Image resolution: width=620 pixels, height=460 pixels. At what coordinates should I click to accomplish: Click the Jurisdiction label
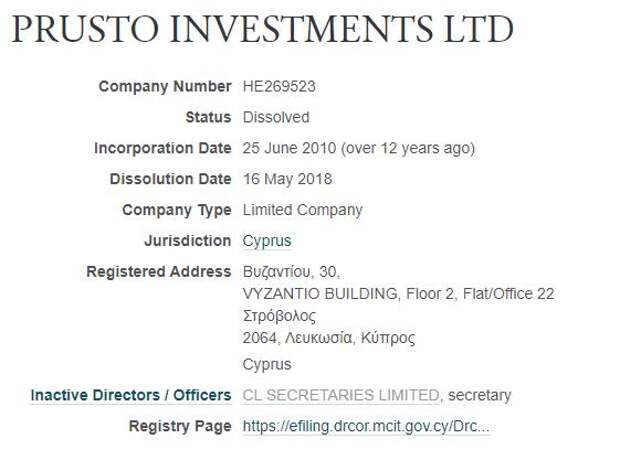[187, 241]
